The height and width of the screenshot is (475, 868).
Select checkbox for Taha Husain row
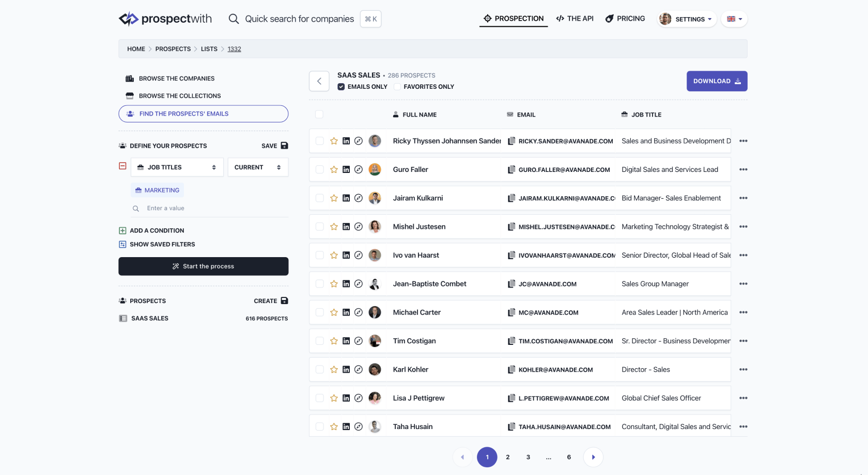[x=319, y=426]
